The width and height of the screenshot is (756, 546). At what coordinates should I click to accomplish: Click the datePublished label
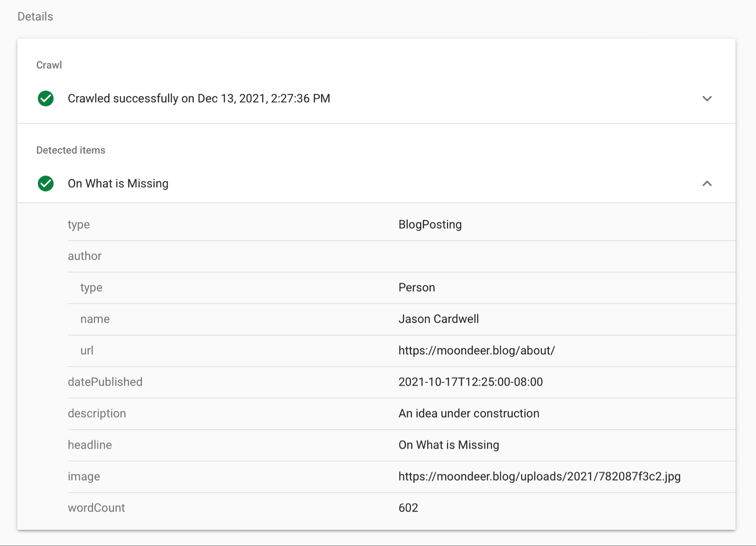click(105, 382)
